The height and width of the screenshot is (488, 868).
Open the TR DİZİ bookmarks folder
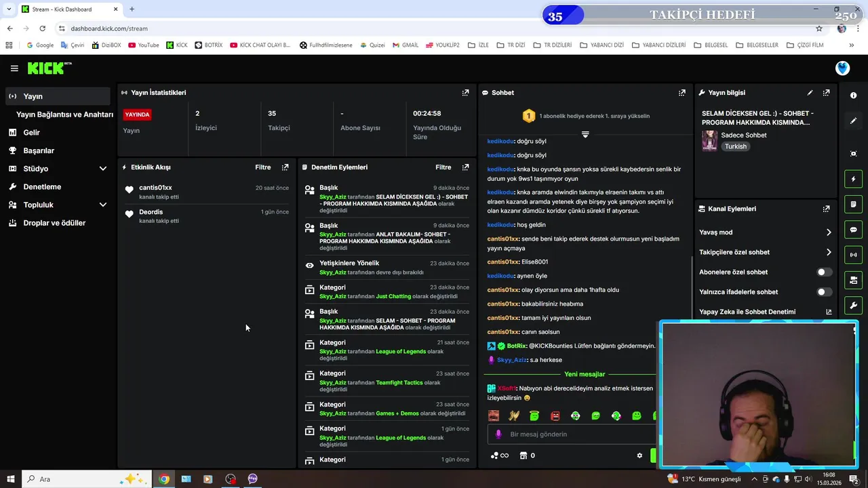[511, 45]
